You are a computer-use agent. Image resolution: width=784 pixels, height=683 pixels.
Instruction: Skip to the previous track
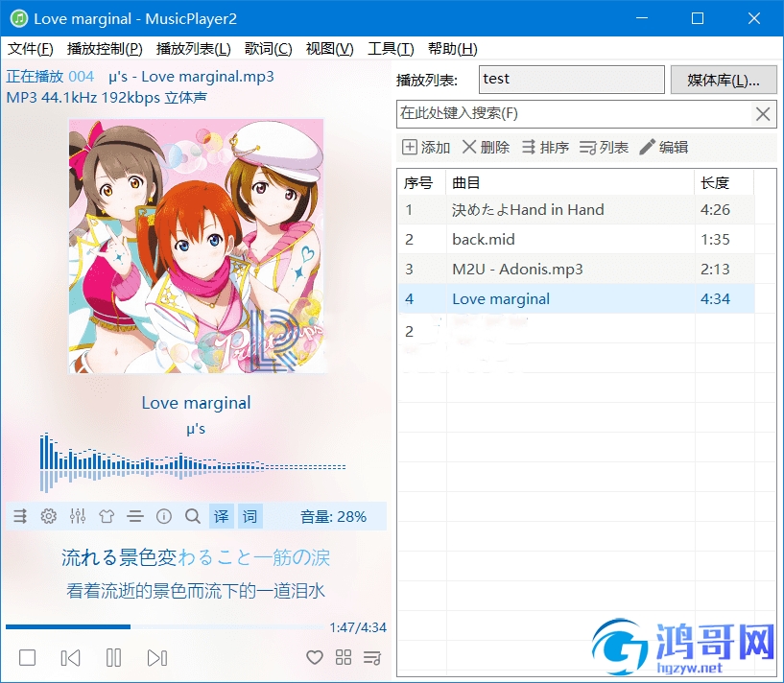point(70,657)
